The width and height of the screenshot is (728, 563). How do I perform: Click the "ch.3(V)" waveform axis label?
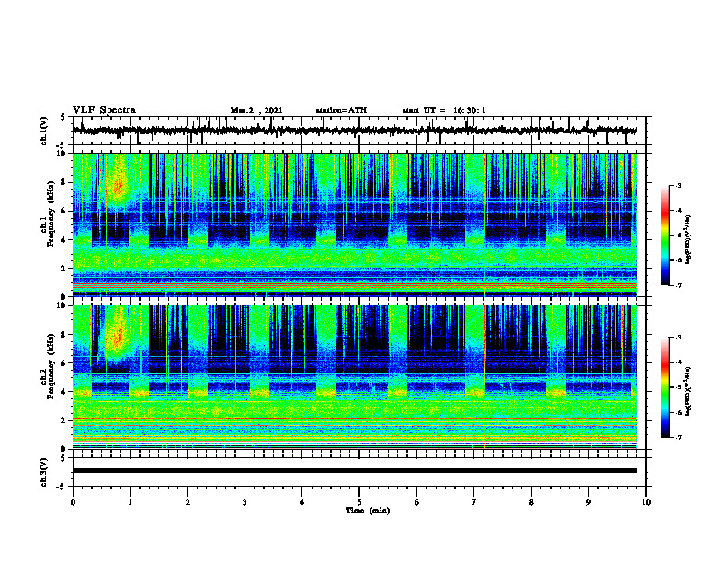[44, 472]
